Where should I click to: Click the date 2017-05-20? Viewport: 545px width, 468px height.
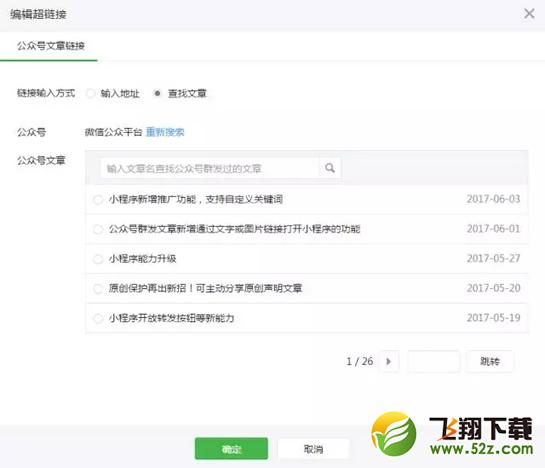coord(493,288)
